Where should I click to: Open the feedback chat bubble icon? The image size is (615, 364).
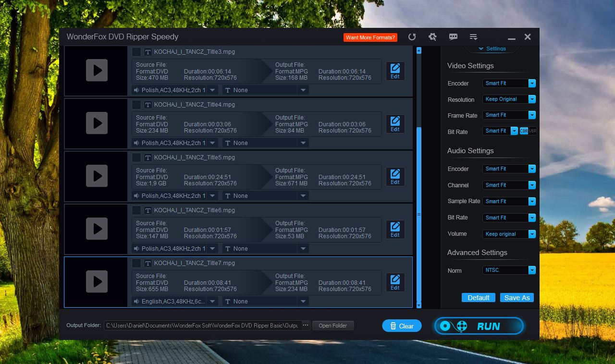pyautogui.click(x=453, y=37)
